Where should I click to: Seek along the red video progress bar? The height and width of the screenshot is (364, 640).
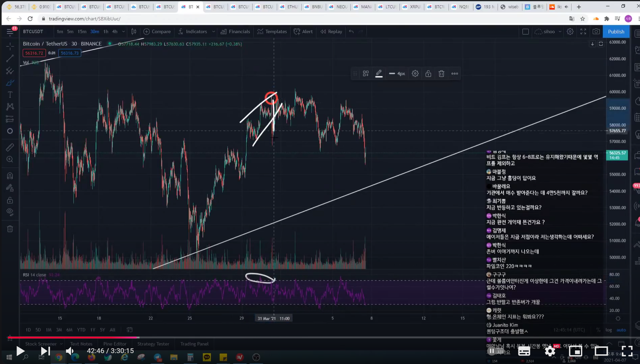[320, 337]
